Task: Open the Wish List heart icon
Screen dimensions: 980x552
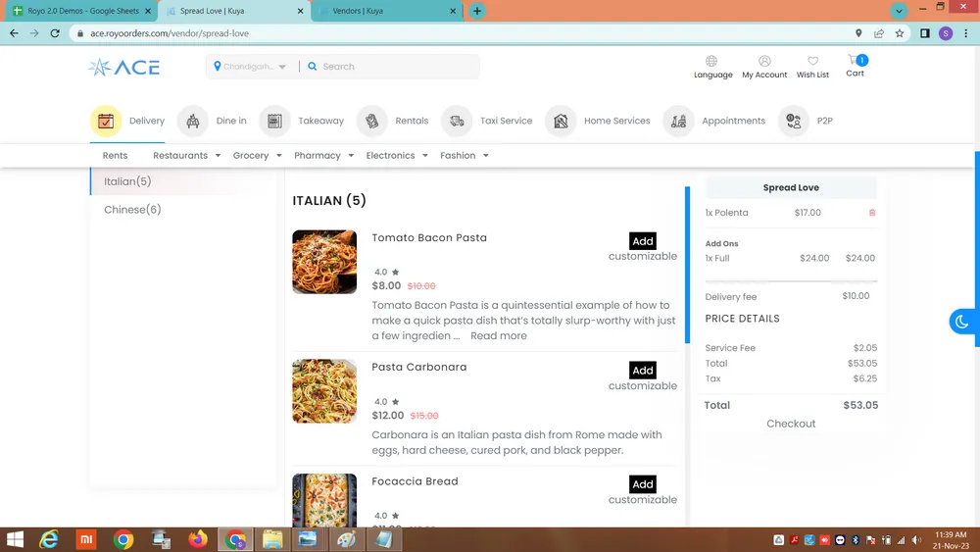Action: pos(812,62)
